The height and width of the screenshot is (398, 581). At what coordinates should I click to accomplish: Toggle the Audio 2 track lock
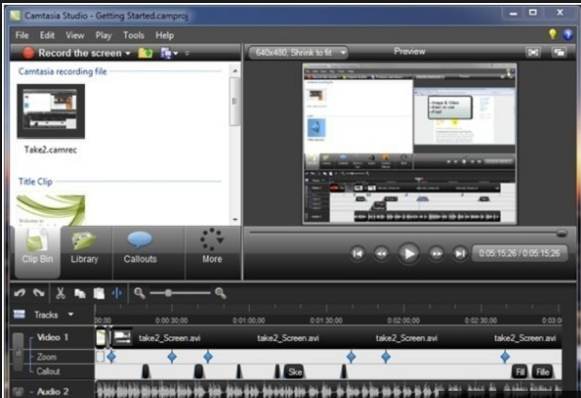[x=18, y=391]
